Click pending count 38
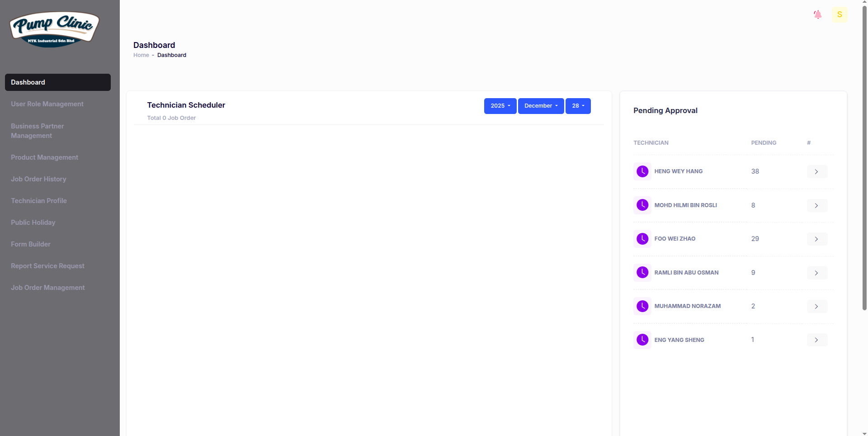Screen dimensions: 868x436 tap(755, 171)
